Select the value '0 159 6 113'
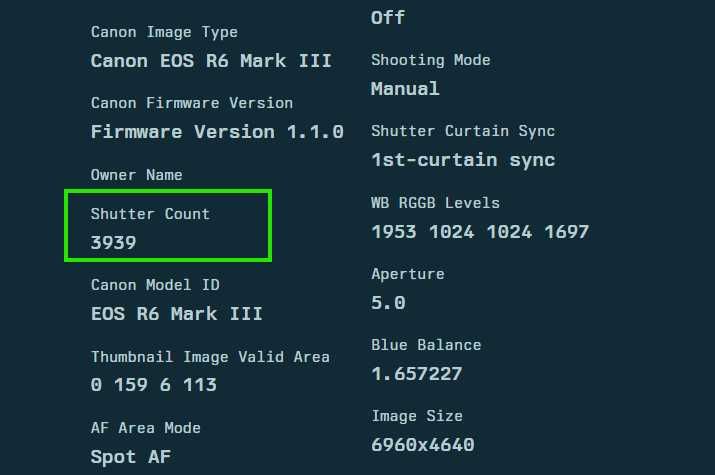The width and height of the screenshot is (715, 475). 154,385
